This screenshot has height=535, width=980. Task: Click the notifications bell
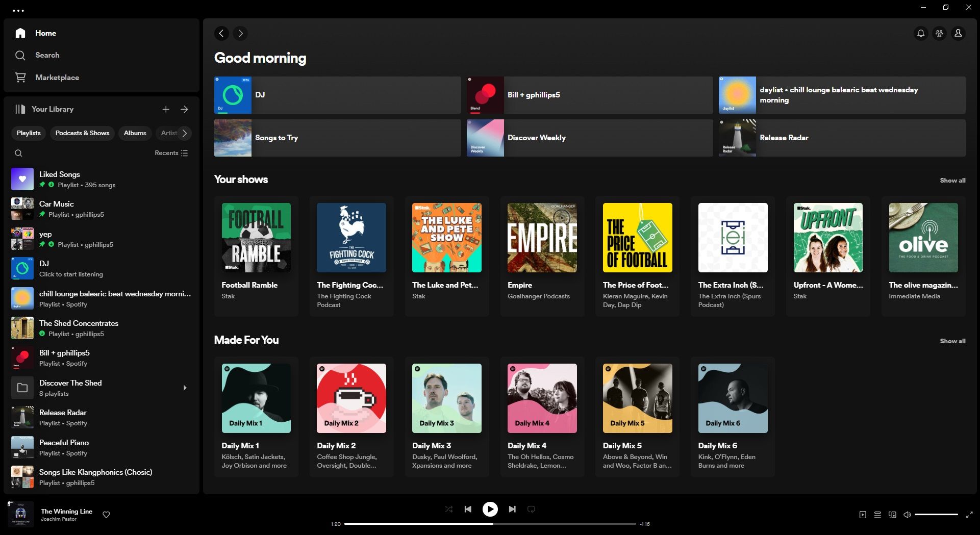click(x=921, y=33)
